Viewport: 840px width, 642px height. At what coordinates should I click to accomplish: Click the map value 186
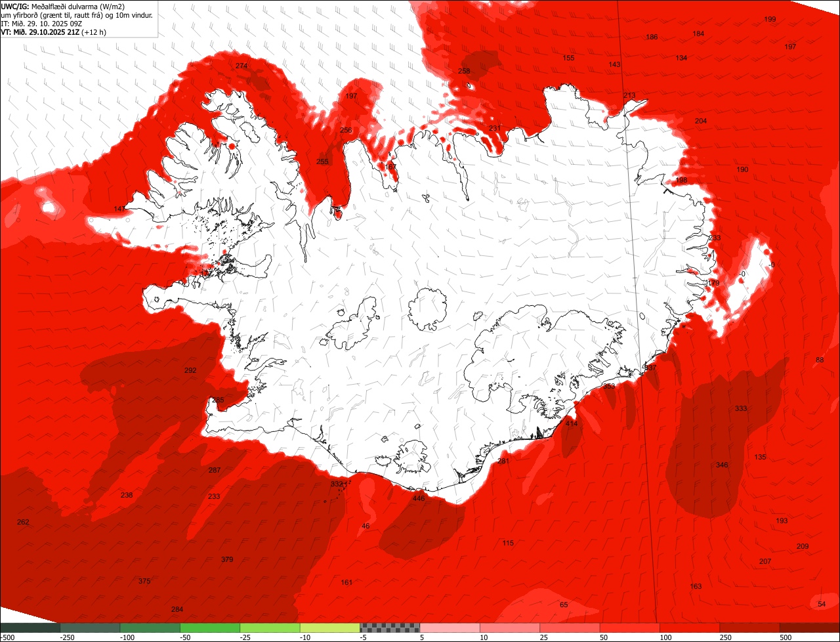(x=652, y=37)
